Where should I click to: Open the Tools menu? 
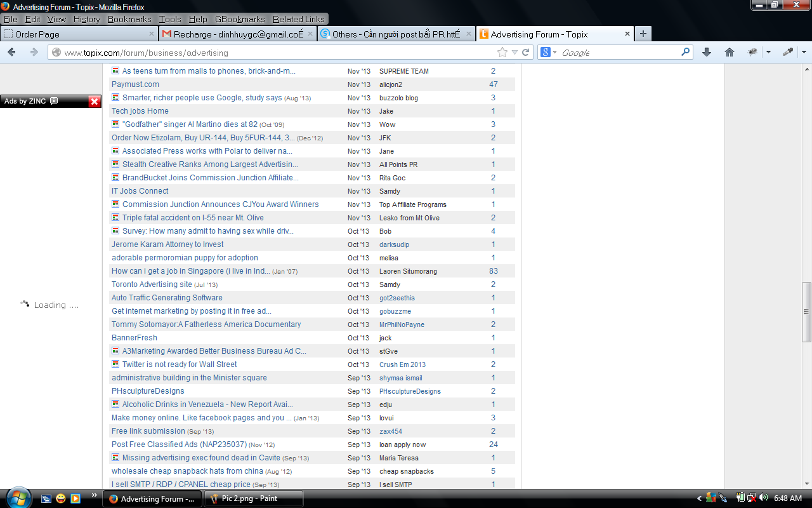tap(170, 19)
